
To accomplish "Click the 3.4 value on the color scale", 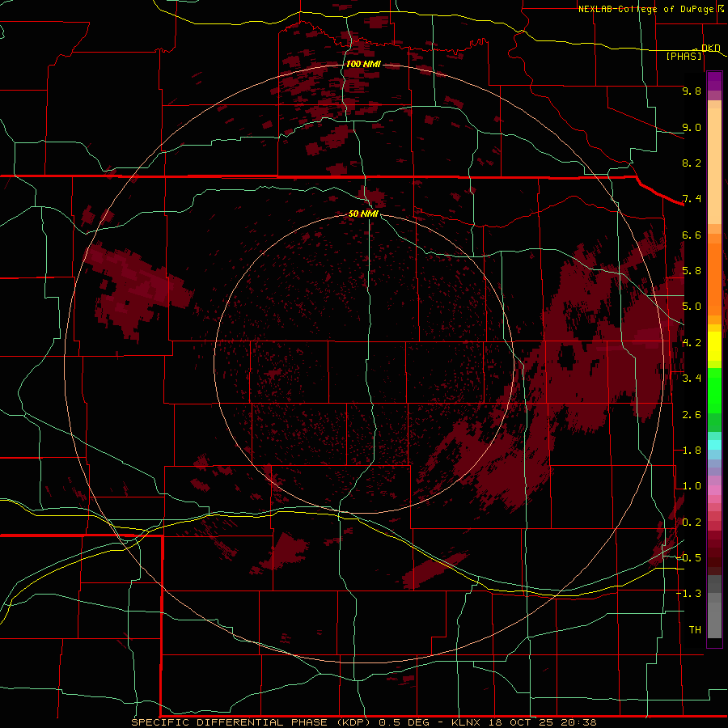I will (692, 379).
